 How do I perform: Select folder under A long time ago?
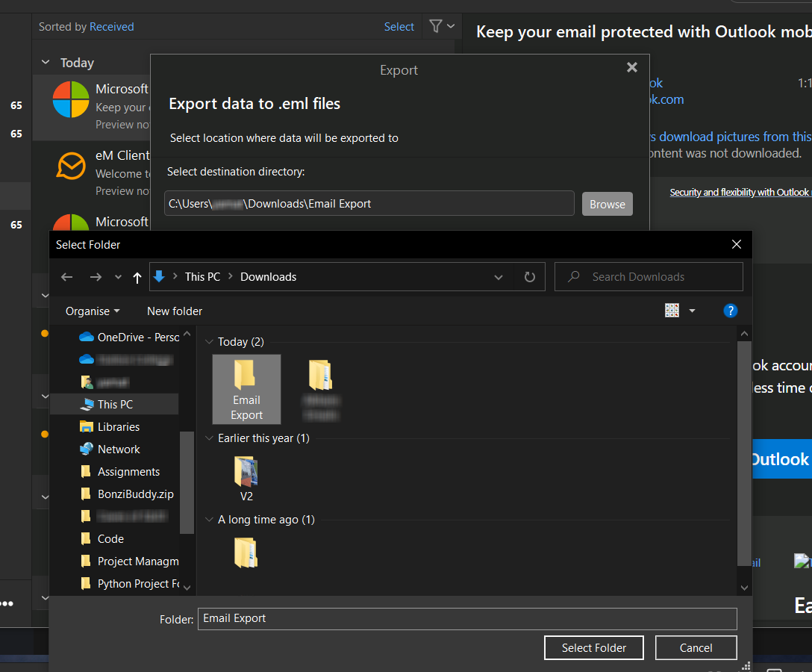pos(246,553)
